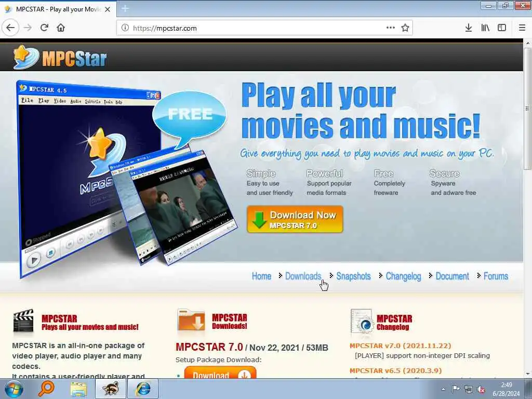Open the Snapshots navigation link

tap(353, 276)
